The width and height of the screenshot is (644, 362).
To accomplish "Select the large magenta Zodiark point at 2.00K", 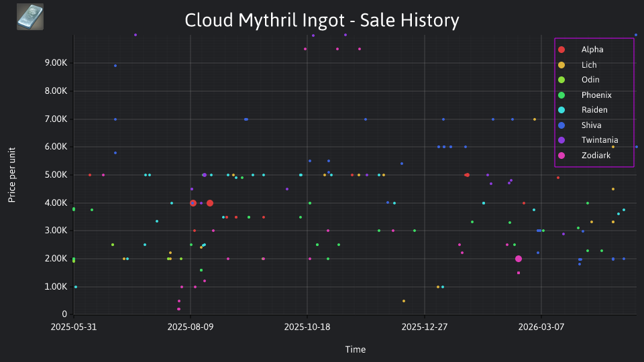I will click(519, 259).
